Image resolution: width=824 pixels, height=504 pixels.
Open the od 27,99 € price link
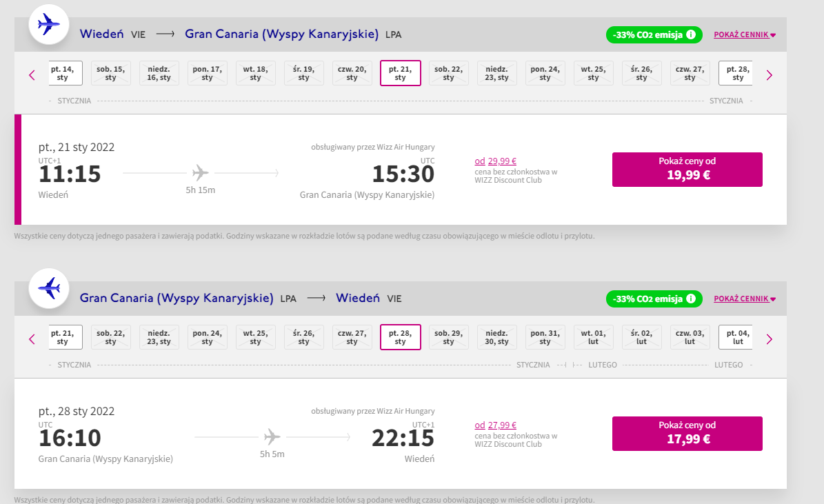[x=496, y=425]
